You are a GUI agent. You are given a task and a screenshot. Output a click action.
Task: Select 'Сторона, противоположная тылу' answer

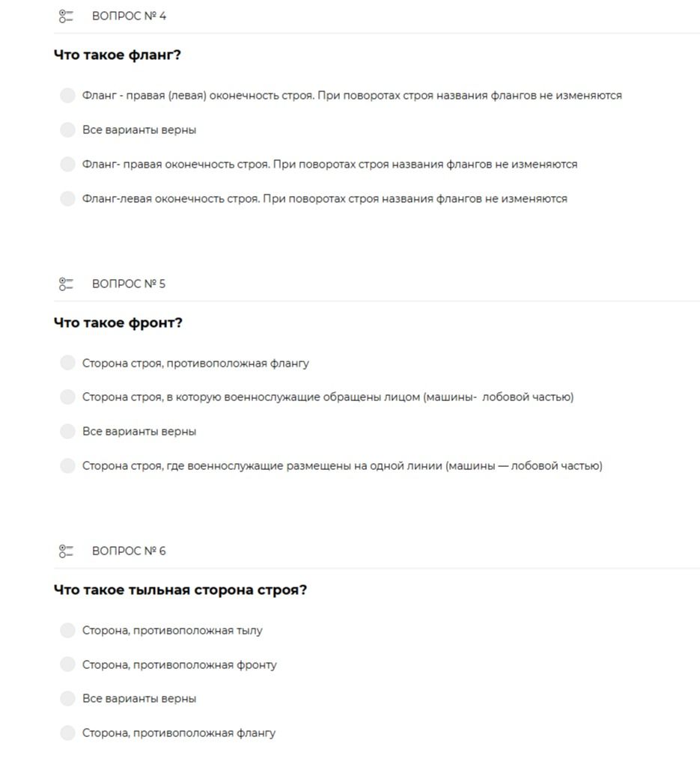[67, 630]
